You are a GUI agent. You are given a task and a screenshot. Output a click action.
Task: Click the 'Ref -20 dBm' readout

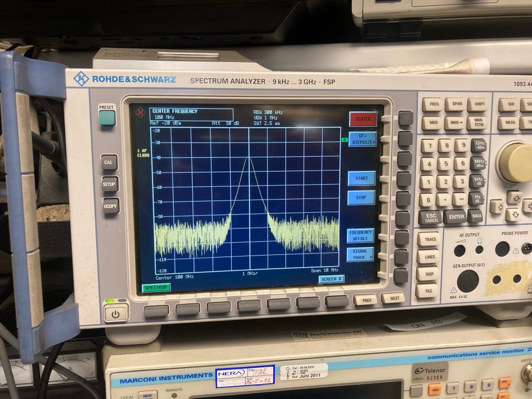point(166,123)
